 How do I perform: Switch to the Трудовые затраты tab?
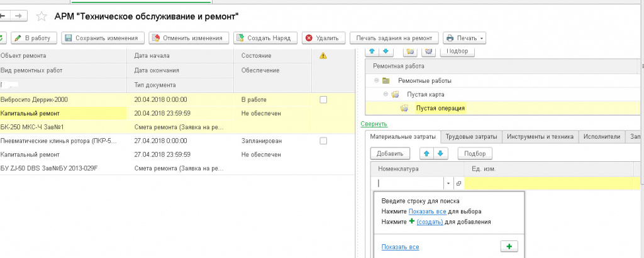click(472, 136)
